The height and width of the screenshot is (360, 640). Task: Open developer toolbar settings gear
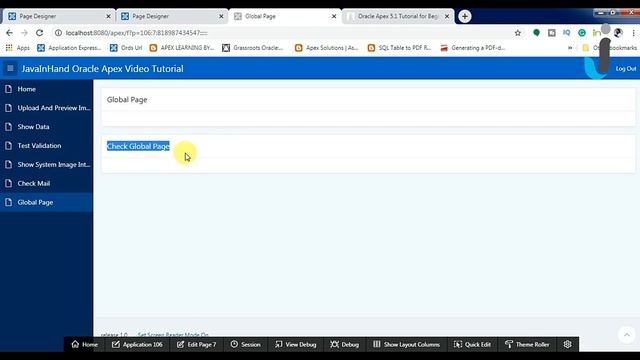coord(567,344)
